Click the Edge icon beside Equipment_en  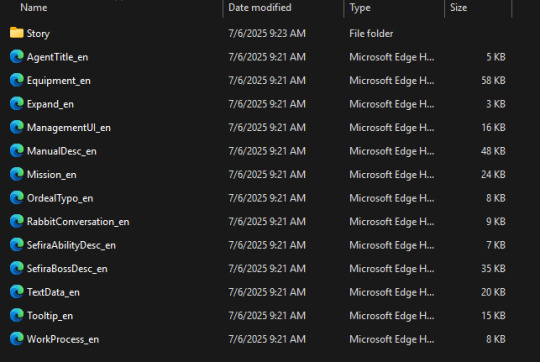pos(17,80)
